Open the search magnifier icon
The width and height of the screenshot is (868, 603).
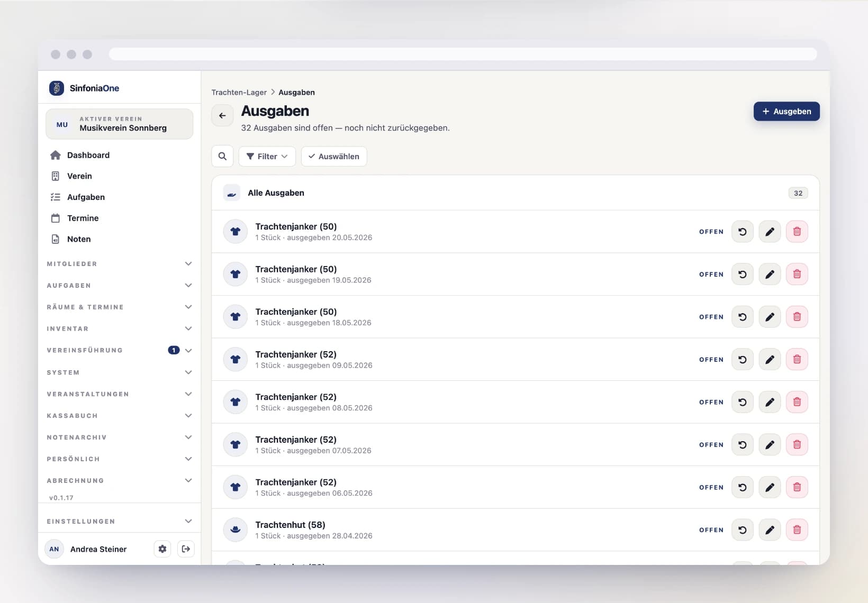(x=222, y=157)
